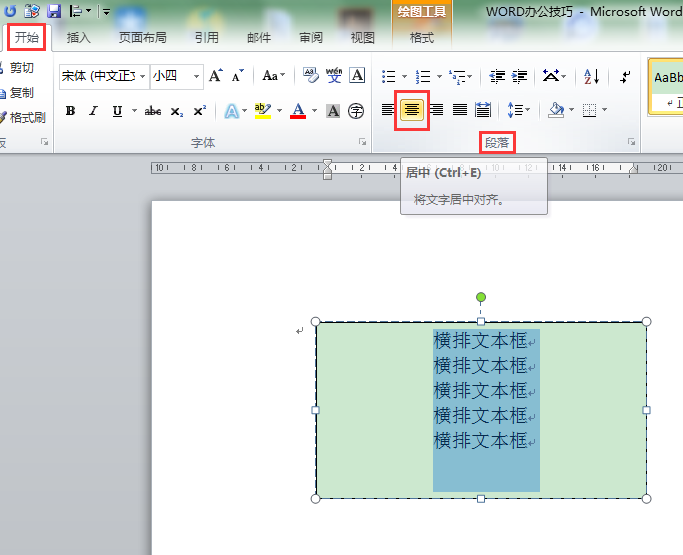Toggle Italic formatting
Screen dimensions: 683x555
pyautogui.click(x=93, y=111)
